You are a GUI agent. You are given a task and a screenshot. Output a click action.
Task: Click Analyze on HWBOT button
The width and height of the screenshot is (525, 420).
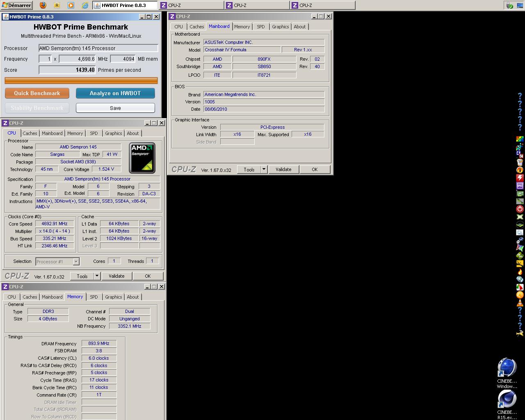pyautogui.click(x=115, y=93)
